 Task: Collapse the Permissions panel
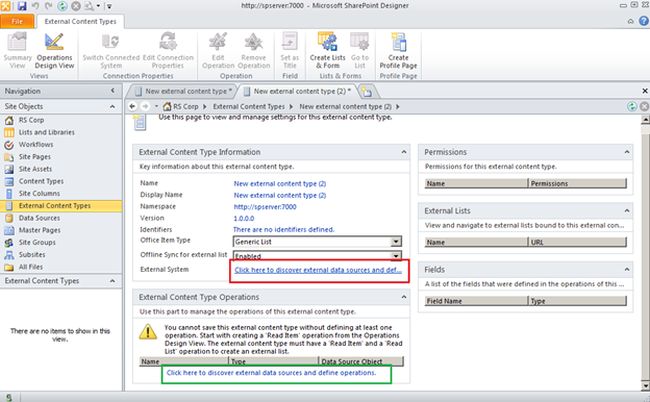[x=627, y=152]
